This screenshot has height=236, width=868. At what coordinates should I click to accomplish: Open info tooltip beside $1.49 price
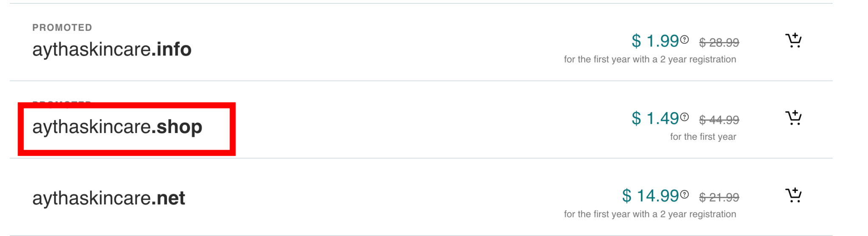[x=684, y=117]
